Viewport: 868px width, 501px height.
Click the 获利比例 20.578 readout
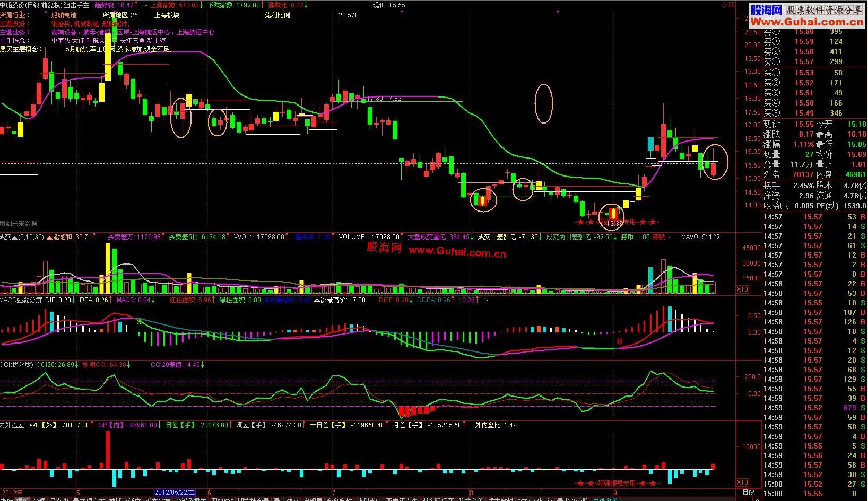coord(311,15)
